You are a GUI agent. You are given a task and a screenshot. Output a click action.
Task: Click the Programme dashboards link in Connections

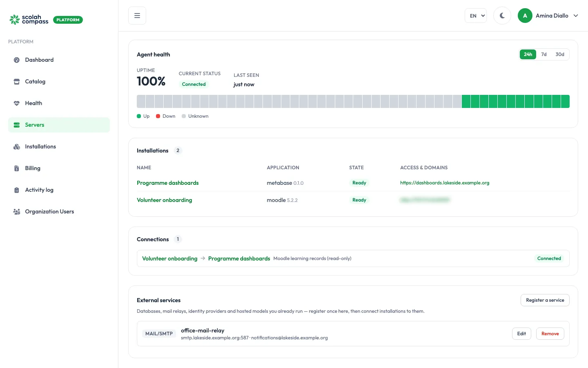239,258
